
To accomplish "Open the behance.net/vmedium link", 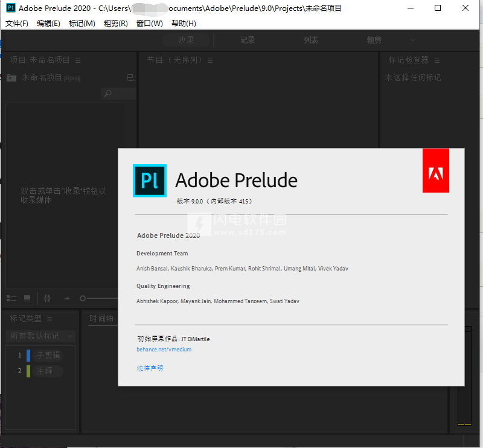I will coord(164,350).
